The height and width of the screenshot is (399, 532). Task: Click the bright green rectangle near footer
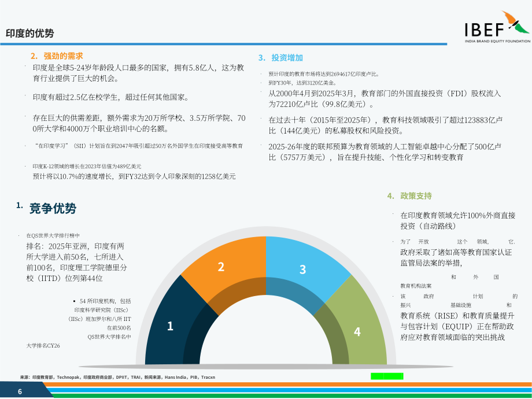point(387,376)
